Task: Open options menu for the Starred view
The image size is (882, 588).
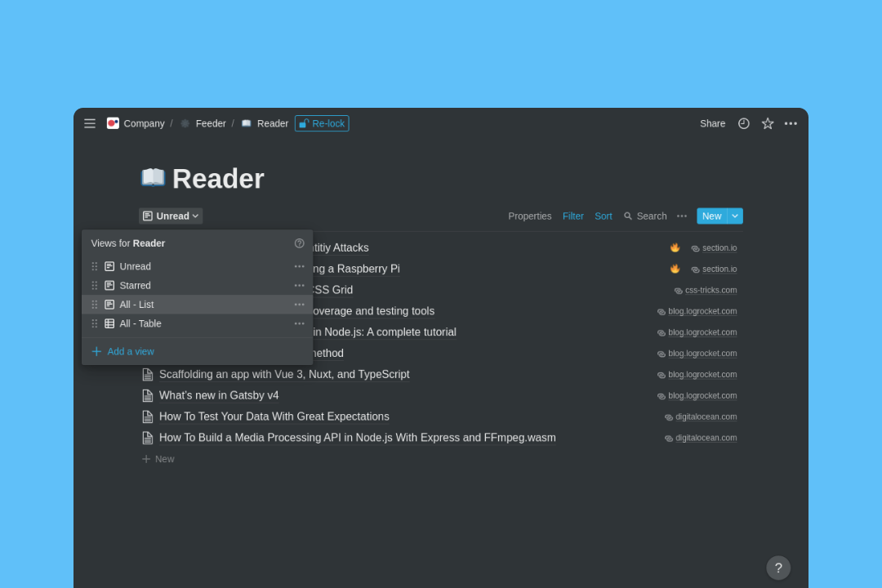Action: [x=299, y=285]
